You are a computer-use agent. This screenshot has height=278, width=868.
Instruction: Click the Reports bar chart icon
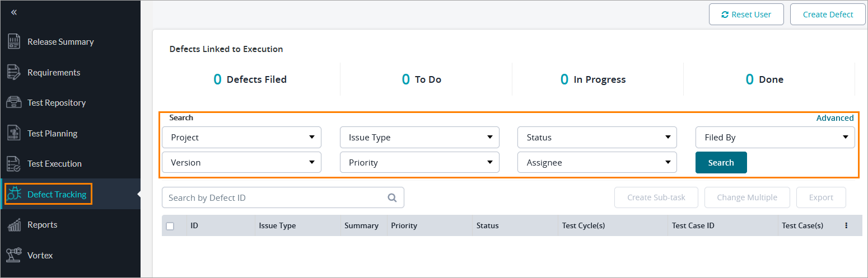coord(14,225)
